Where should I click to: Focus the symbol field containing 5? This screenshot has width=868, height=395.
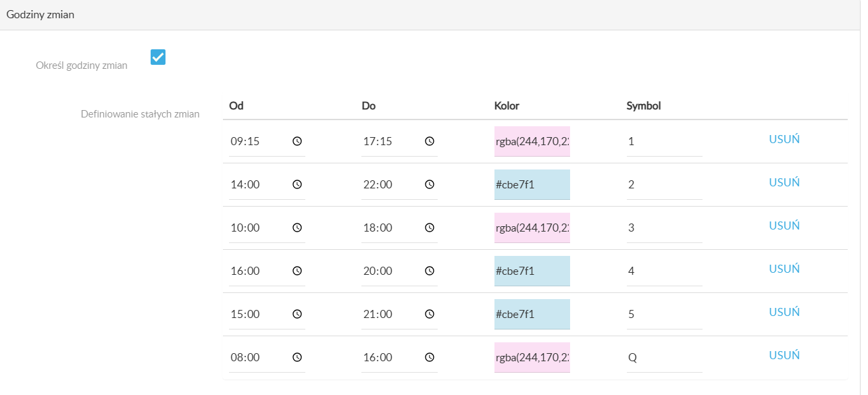[665, 315]
